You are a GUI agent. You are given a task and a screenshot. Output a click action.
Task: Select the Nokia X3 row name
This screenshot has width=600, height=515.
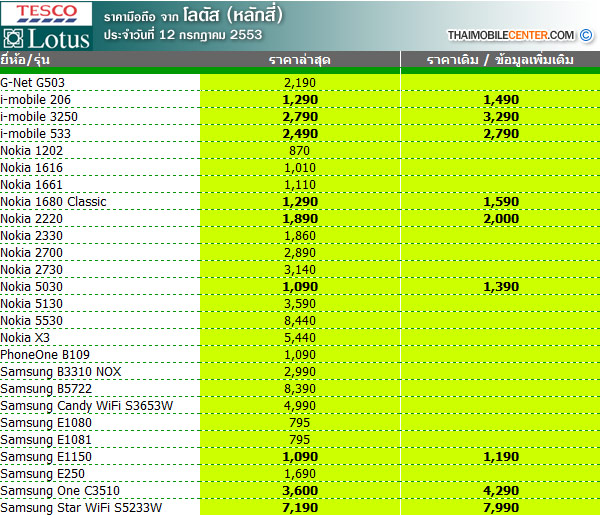click(25, 337)
